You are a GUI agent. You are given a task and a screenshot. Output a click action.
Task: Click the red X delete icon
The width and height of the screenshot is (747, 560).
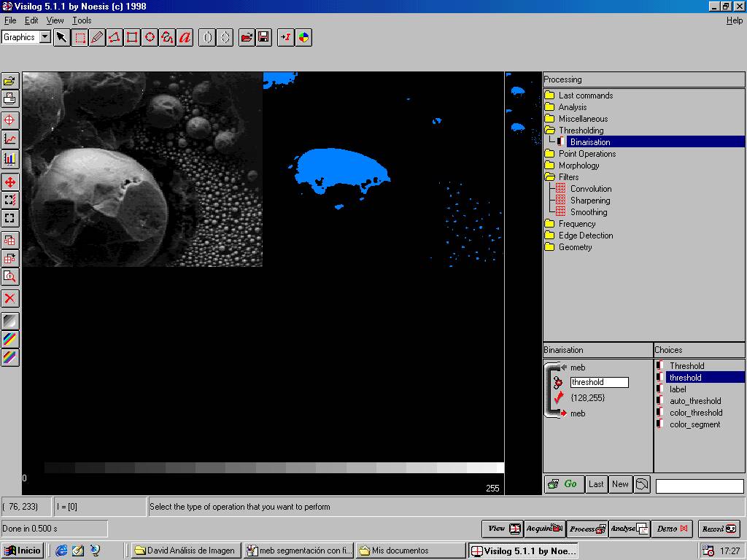[9, 298]
